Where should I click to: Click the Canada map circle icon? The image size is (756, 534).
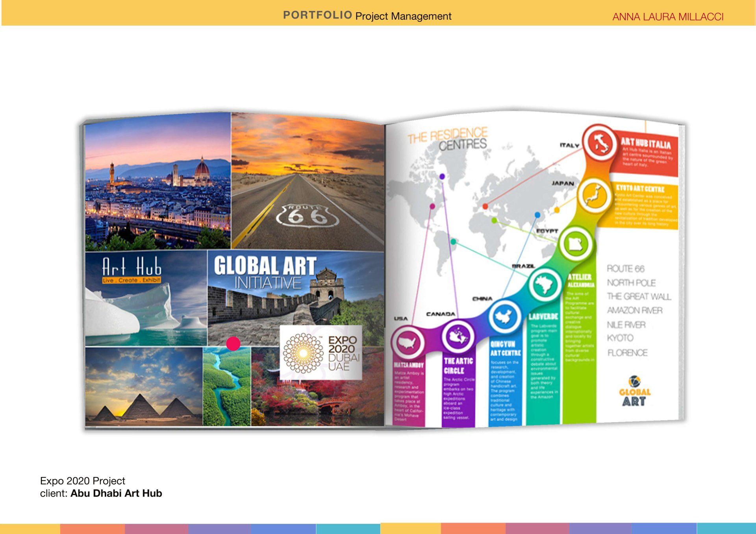[458, 337]
